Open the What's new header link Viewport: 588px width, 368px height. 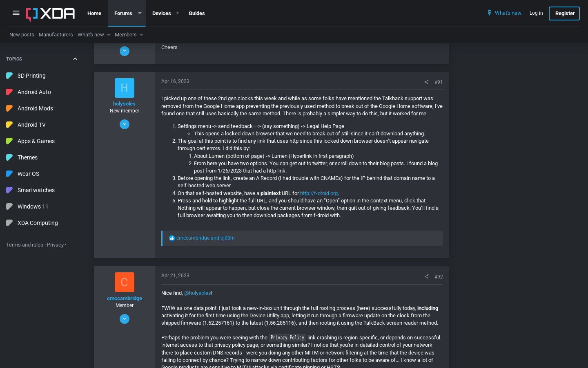click(x=508, y=13)
